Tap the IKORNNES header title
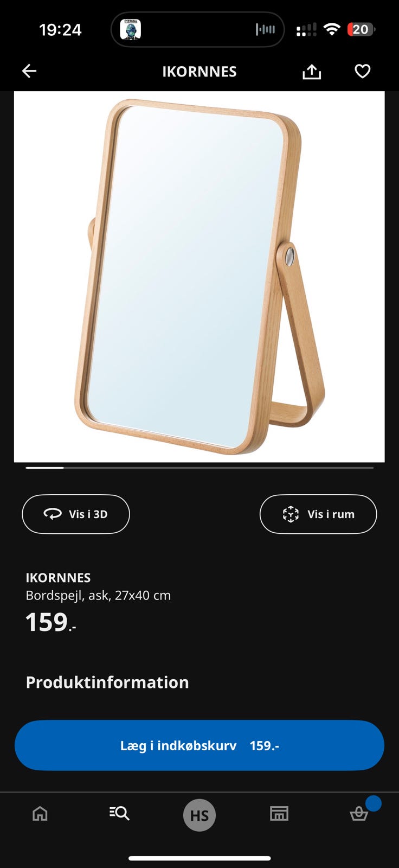The width and height of the screenshot is (399, 868). 200,72
